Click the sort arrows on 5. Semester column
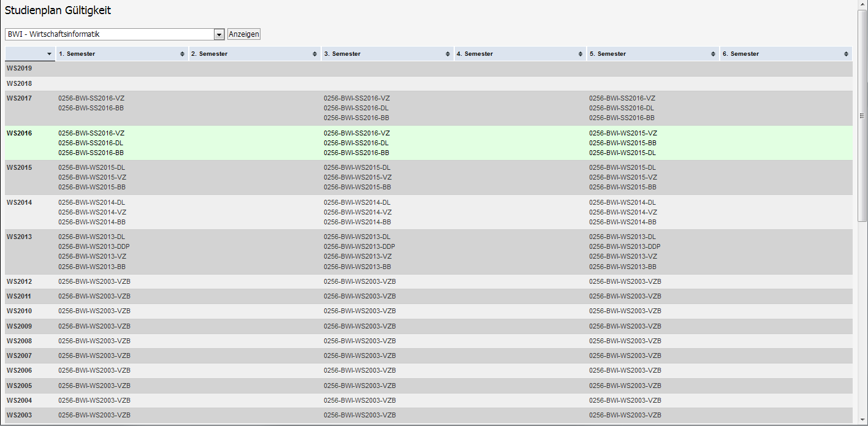The height and width of the screenshot is (426, 868). (714, 54)
